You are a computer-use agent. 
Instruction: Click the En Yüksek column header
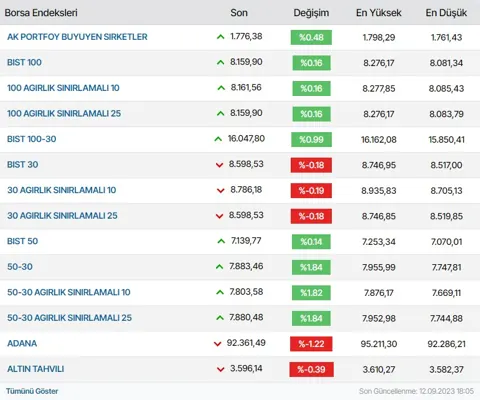click(x=379, y=13)
